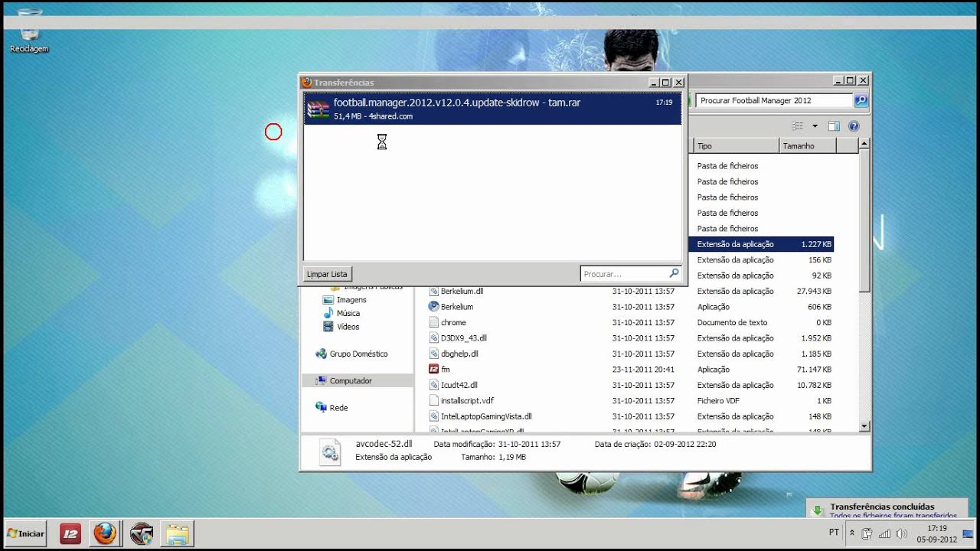
Task: Click the WinRAR archive icon of the download
Action: 318,109
